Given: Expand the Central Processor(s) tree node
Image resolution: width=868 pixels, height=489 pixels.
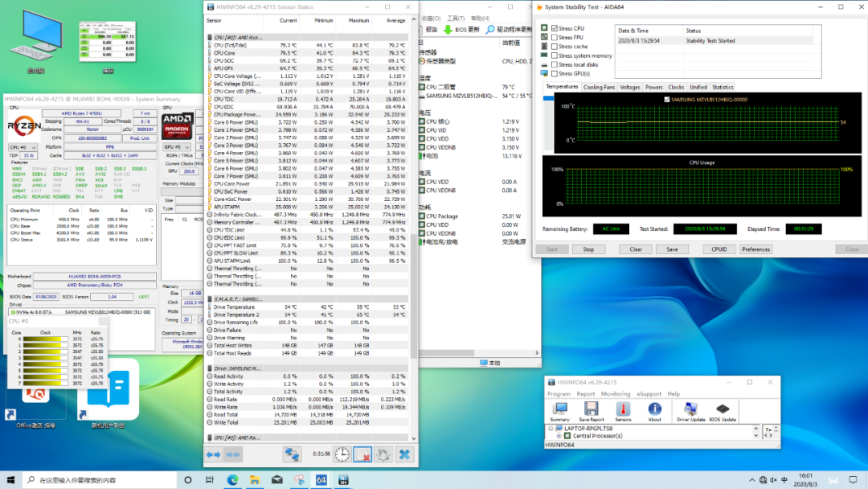Looking at the screenshot, I should click(559, 436).
